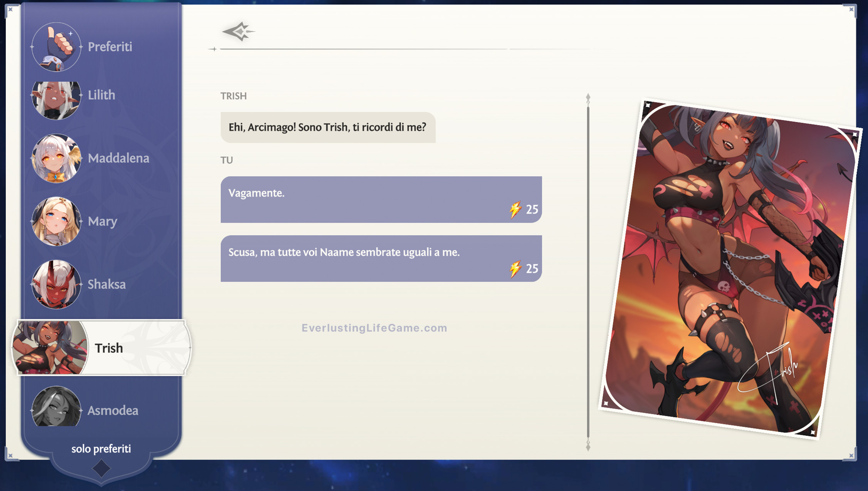
Task: Choose reply about Naame looking alike
Action: coord(381,258)
